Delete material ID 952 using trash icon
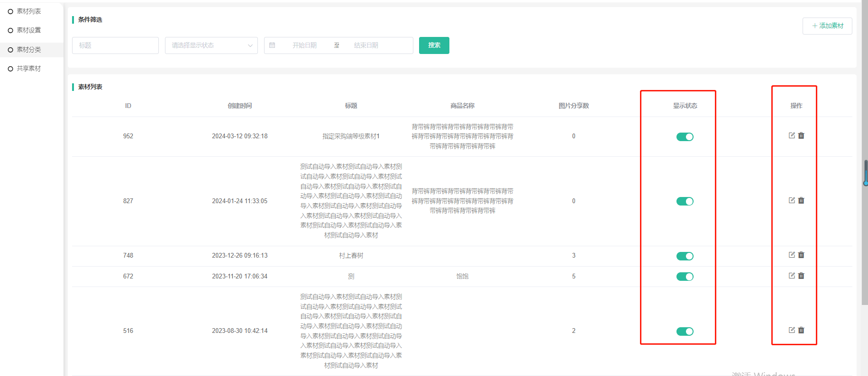Viewport: 868px width, 376px height. tap(801, 135)
